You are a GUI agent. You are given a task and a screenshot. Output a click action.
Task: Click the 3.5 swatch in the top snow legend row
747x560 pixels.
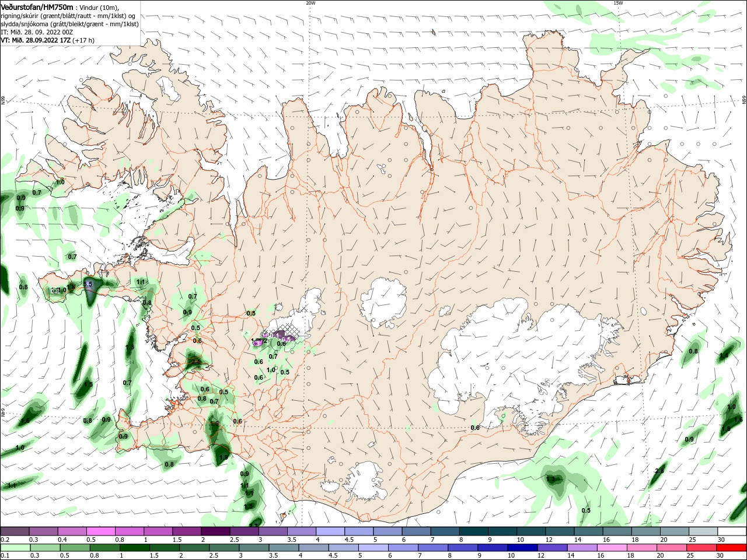click(x=302, y=531)
